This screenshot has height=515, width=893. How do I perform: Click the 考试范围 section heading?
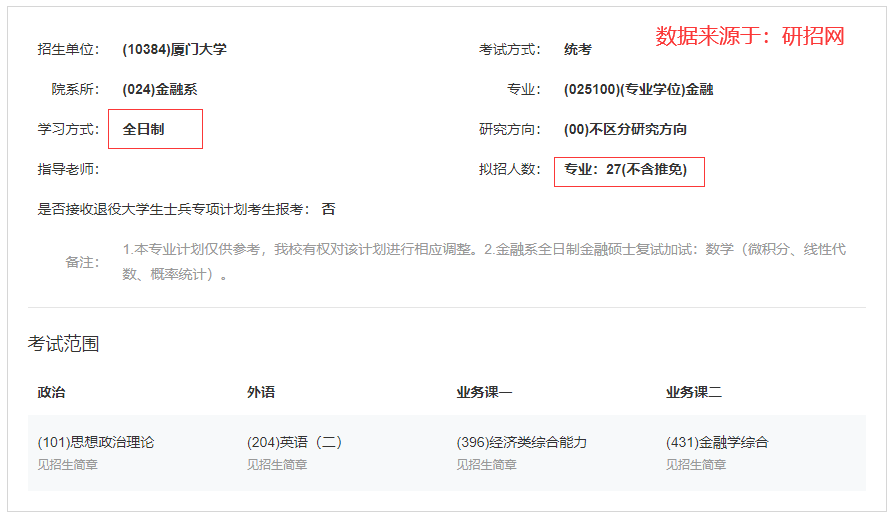point(63,344)
